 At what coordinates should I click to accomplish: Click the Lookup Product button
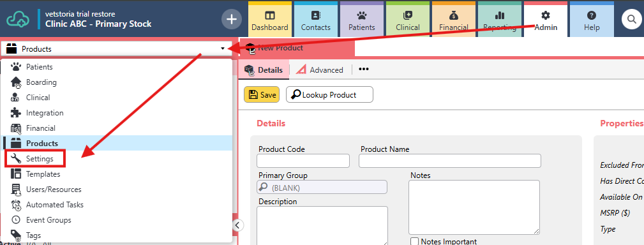pos(329,94)
